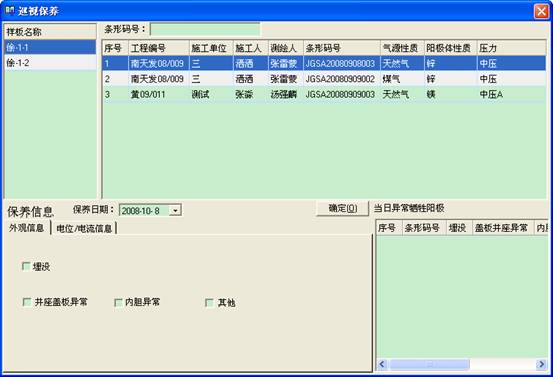Click the 施工人 column header
The width and height of the screenshot is (553, 377).
click(x=251, y=48)
